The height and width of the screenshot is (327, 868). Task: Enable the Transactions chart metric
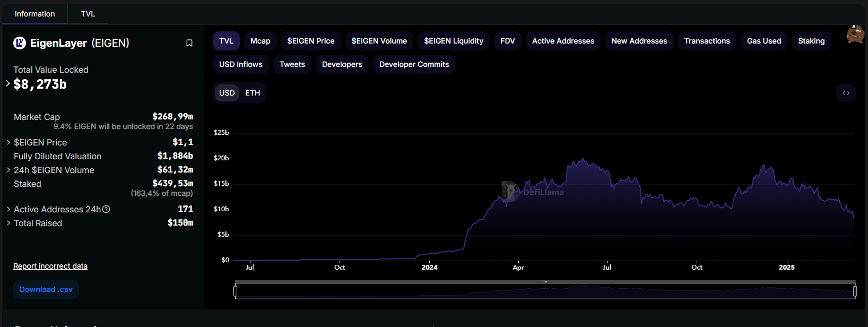pos(707,41)
